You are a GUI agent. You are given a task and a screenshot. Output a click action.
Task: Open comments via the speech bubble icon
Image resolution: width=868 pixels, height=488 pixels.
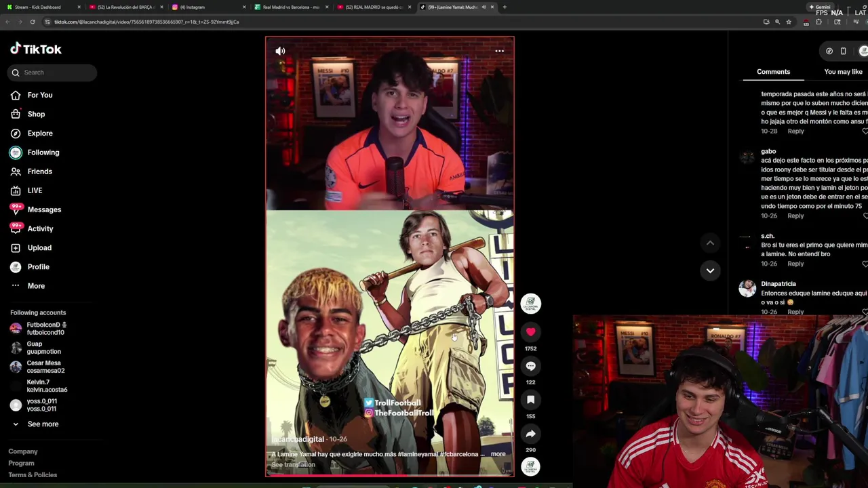[x=530, y=366]
